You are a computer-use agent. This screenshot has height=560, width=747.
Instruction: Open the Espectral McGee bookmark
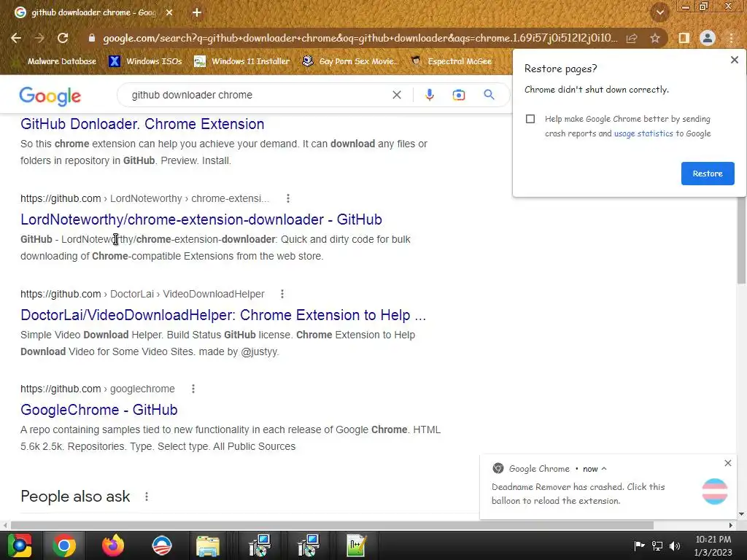[x=452, y=61]
